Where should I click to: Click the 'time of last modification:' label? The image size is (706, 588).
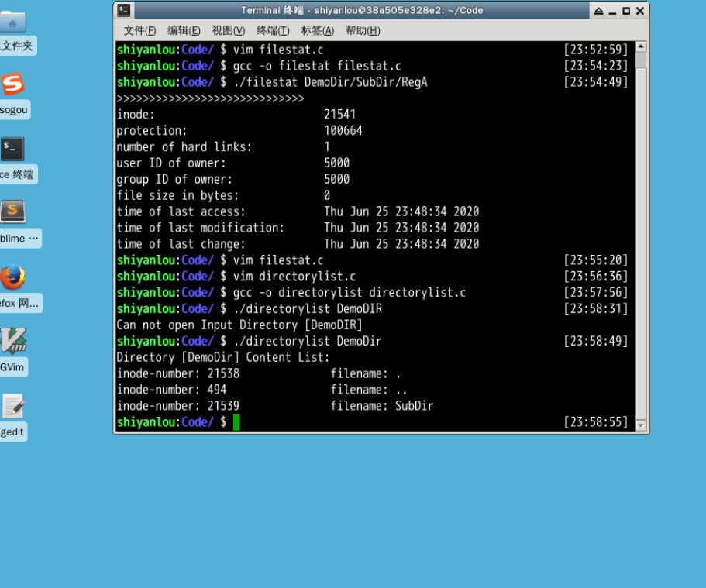pyautogui.click(x=201, y=228)
